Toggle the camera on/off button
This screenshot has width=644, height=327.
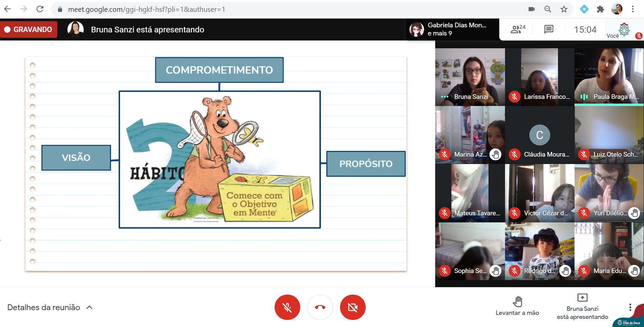click(x=353, y=307)
